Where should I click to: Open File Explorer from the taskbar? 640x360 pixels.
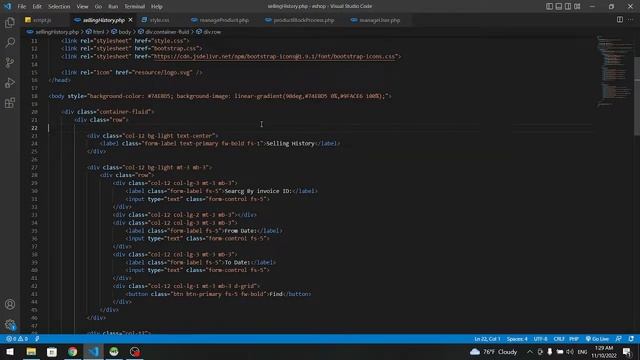click(31, 352)
